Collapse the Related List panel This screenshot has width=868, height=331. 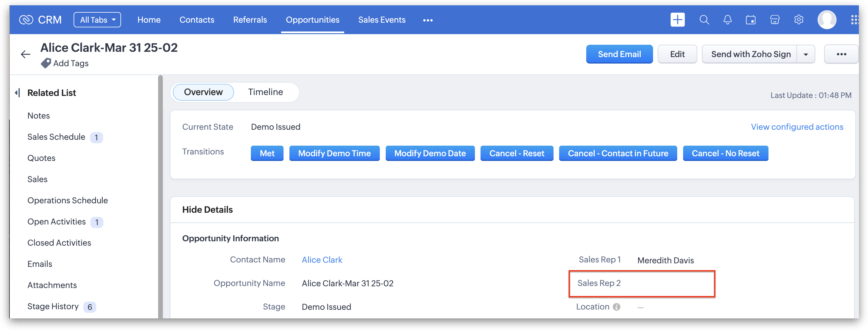[x=18, y=93]
